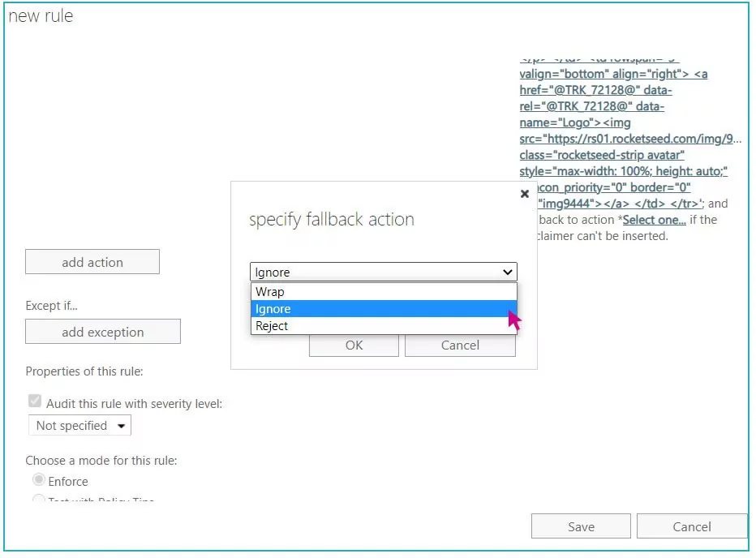
Task: Click the 'new rule' window title
Action: pyautogui.click(x=41, y=16)
